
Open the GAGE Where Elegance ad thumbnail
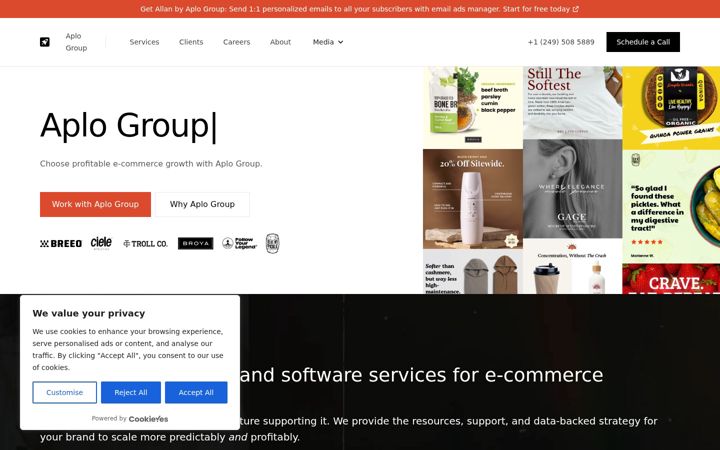pos(573,189)
